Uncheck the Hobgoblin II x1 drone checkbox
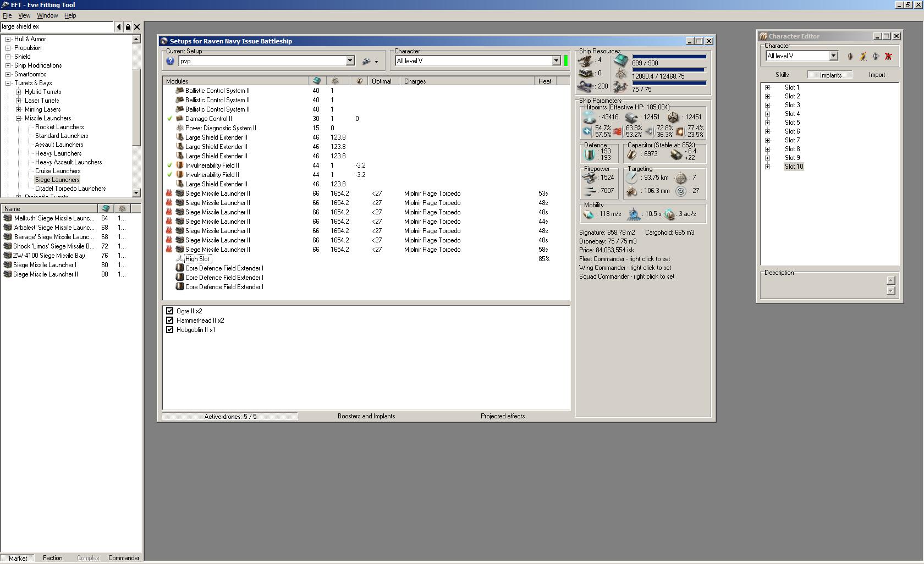Screen dimensions: 924x564 point(170,330)
